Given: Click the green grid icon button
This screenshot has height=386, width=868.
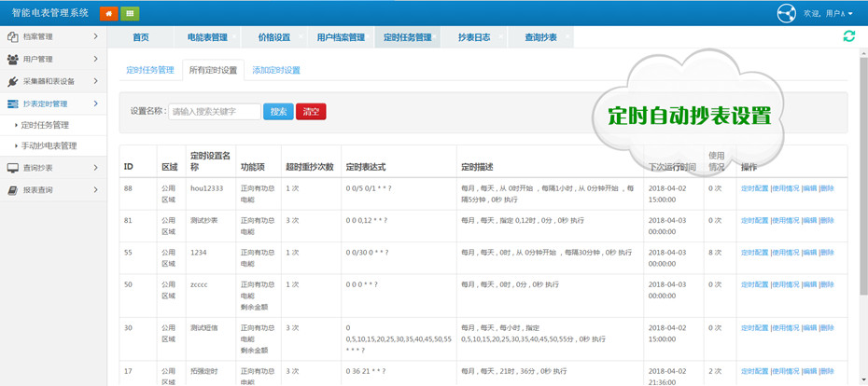Looking at the screenshot, I should click(130, 13).
